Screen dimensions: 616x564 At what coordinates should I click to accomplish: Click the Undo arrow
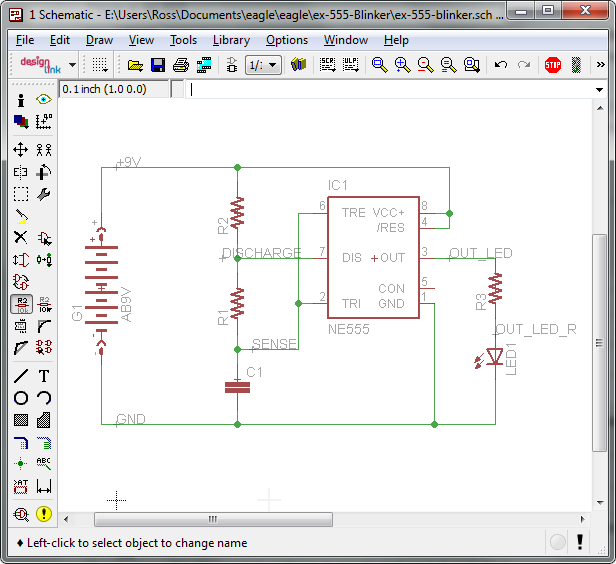(x=500, y=65)
